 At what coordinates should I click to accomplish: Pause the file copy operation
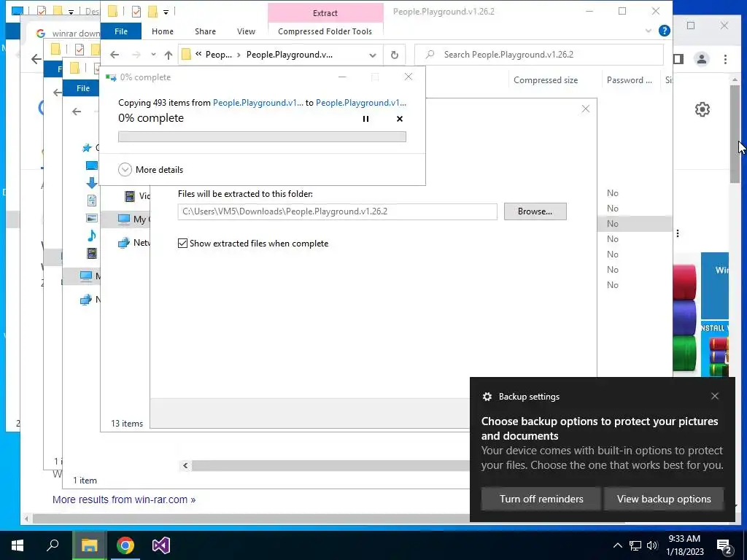[x=365, y=119]
